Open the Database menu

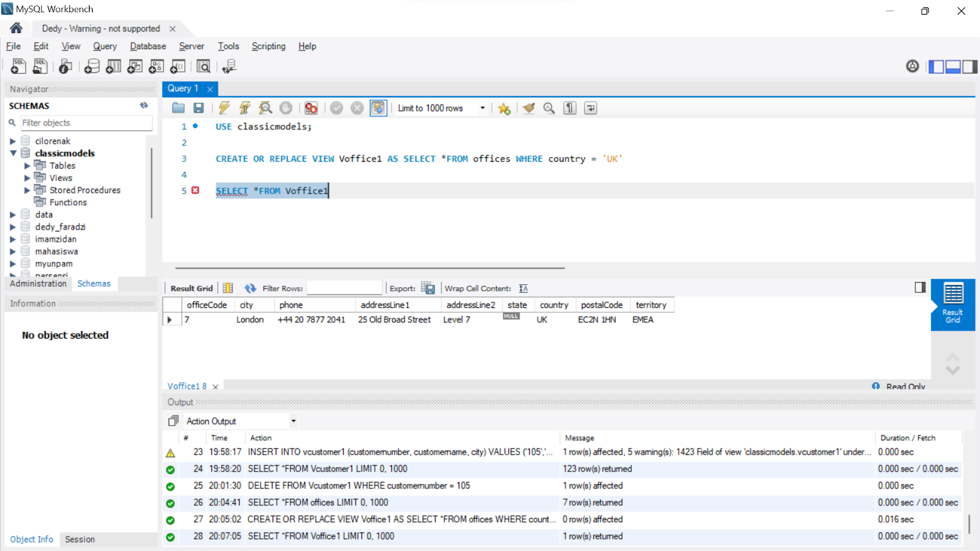tap(148, 46)
